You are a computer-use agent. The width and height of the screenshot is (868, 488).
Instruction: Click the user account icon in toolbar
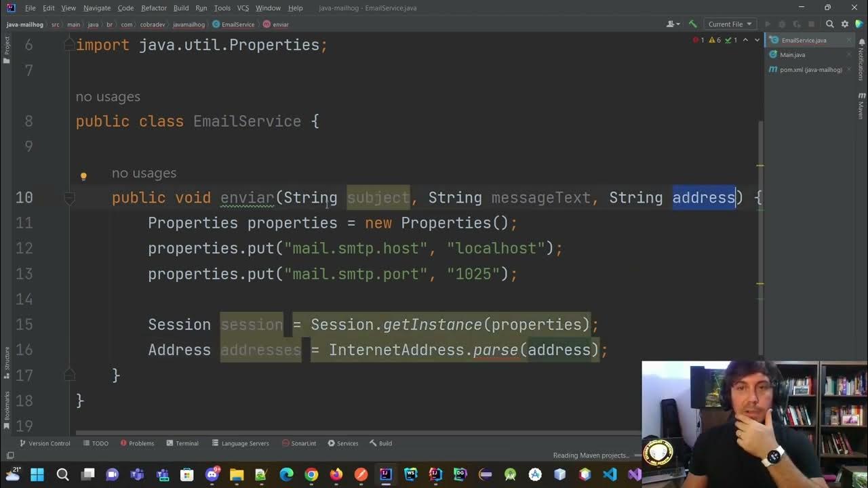[x=672, y=24]
